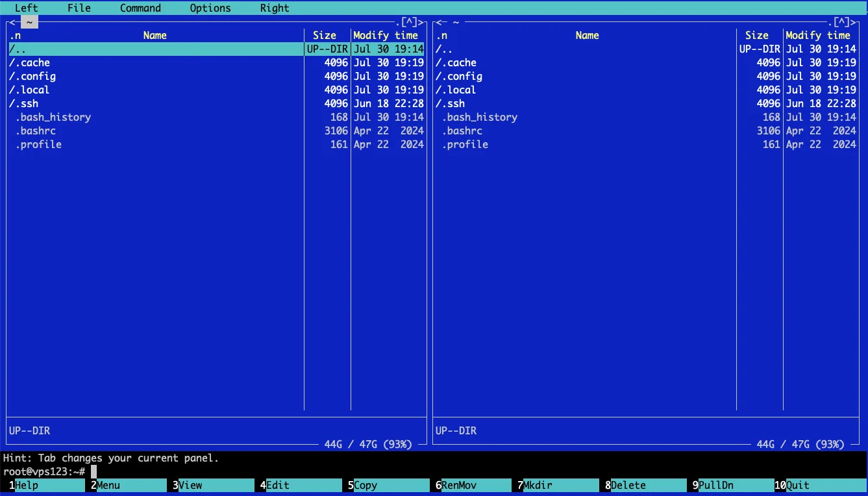Screen dimensions: 868x496
Task: Select the /.. parent directory in left panel
Action: pos(217,49)
